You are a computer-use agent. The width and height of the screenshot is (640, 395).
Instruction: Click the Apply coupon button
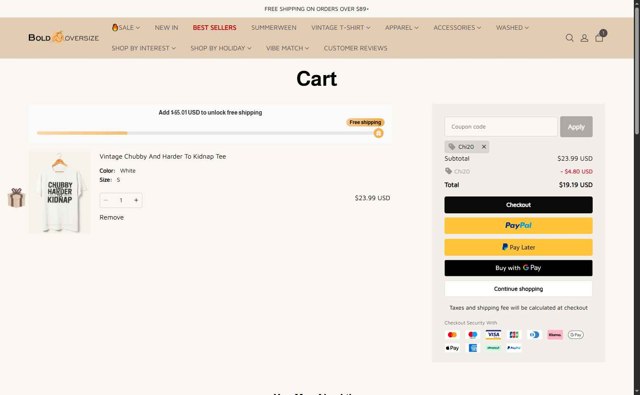point(576,127)
